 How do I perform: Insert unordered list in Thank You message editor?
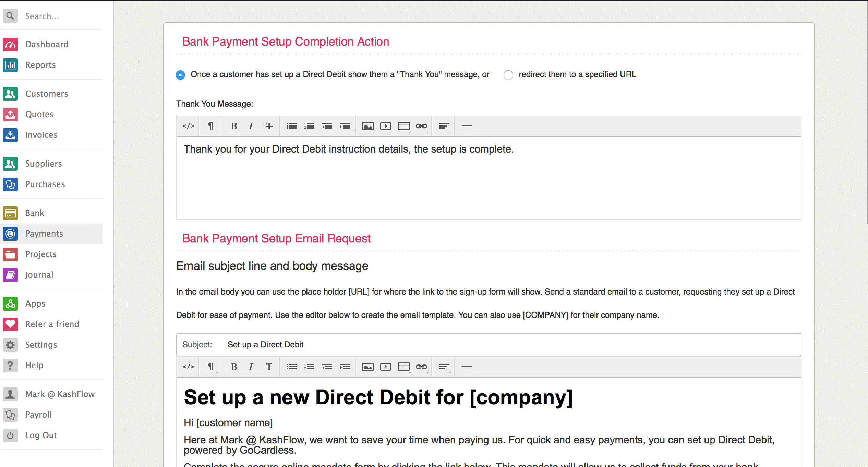(x=291, y=126)
